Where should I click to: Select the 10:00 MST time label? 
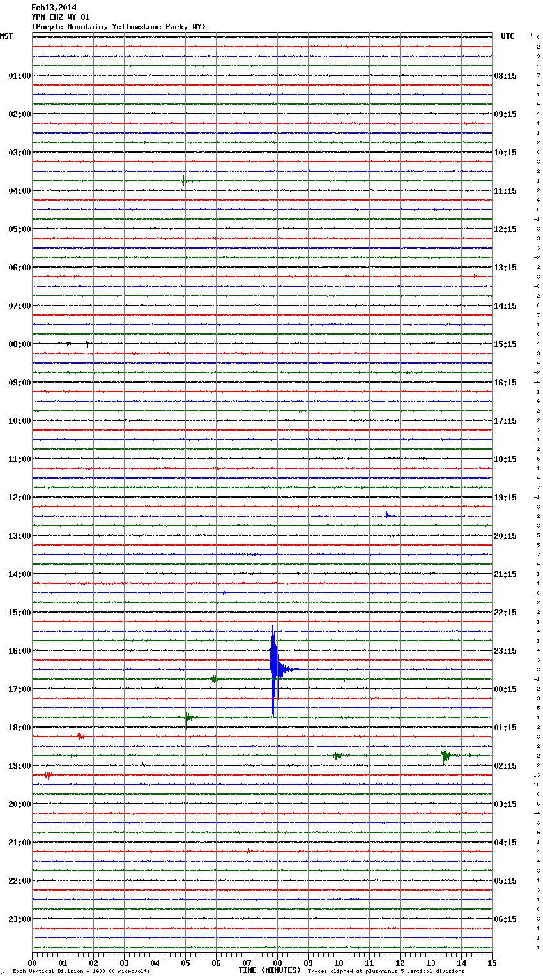[20, 421]
